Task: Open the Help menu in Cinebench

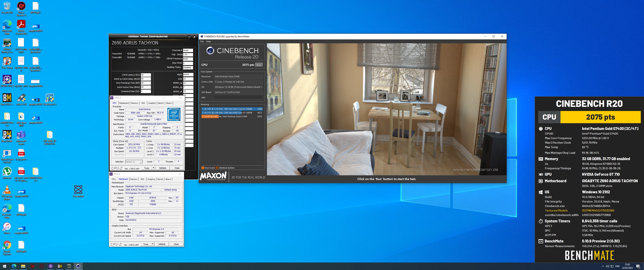Action: 209,41
